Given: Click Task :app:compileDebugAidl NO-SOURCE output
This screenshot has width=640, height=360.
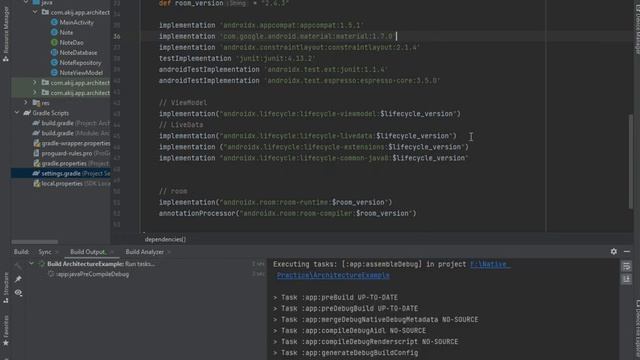Looking at the screenshot, I should [350, 331].
